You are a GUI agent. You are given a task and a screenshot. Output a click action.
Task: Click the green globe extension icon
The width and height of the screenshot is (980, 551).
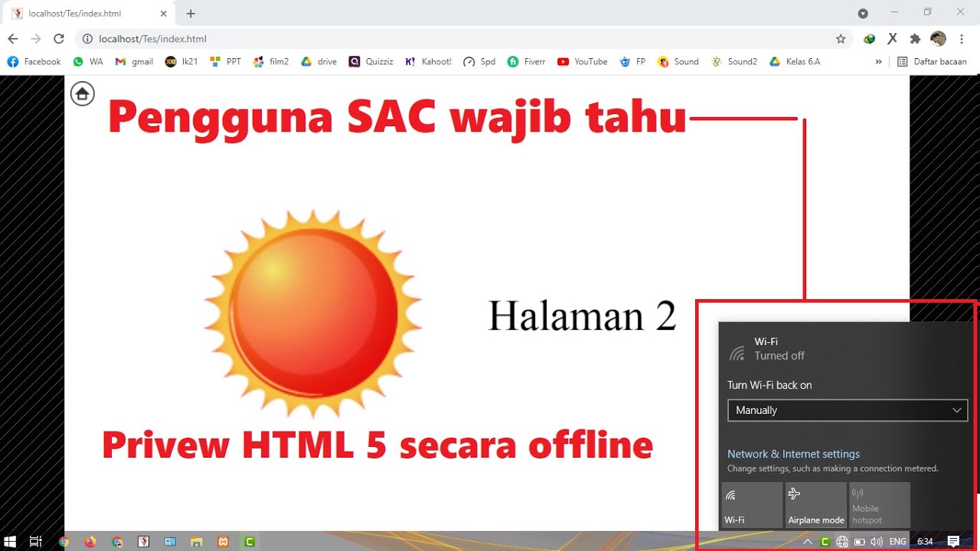869,38
